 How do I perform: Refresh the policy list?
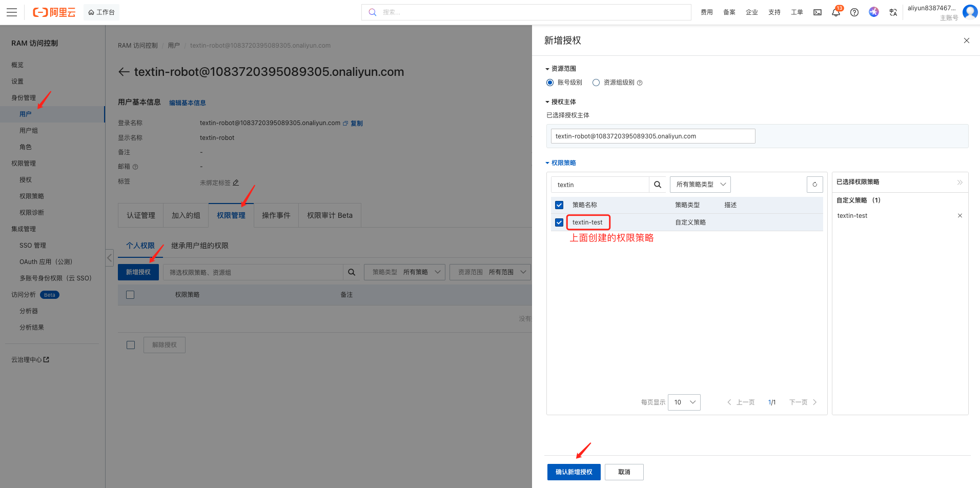[814, 185]
